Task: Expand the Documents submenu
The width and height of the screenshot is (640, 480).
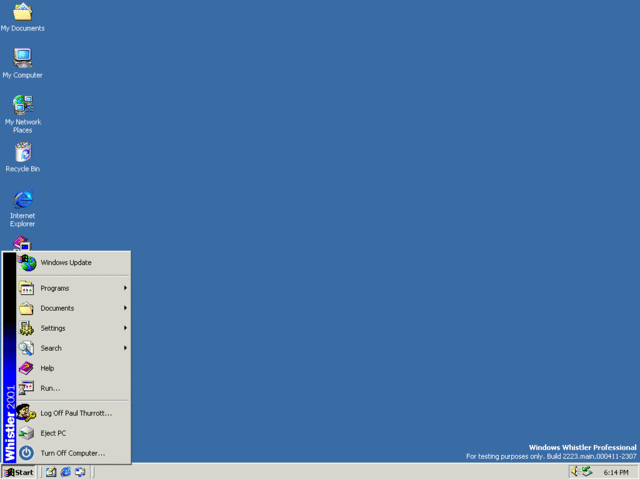Action: (x=73, y=308)
